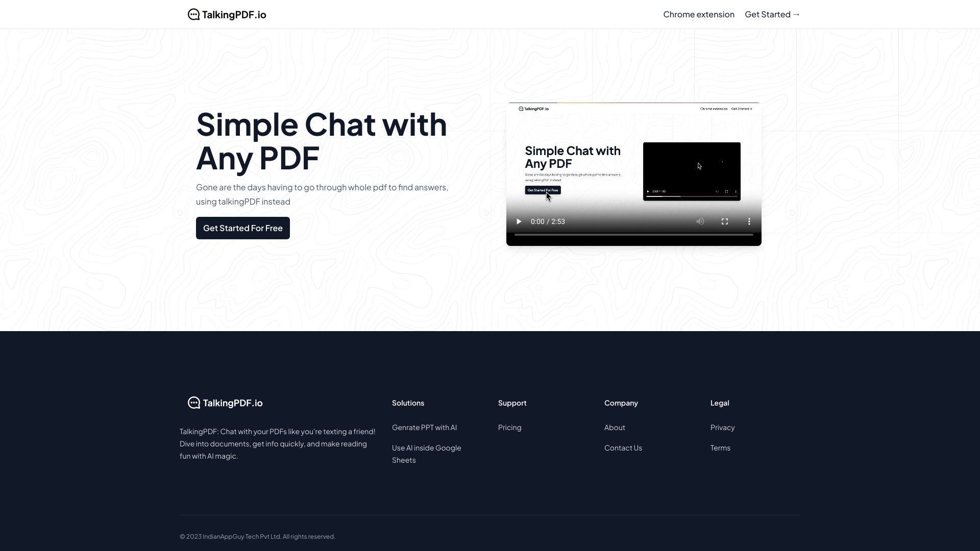
Task: Click the Chrome extension nav link
Action: pos(699,14)
